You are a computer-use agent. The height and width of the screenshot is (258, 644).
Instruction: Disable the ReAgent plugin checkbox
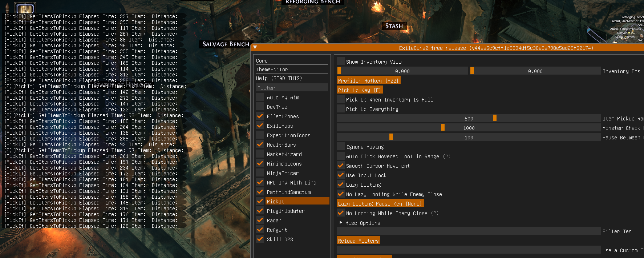click(x=260, y=230)
